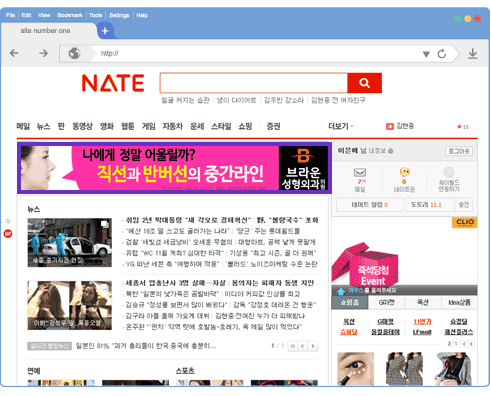Viewport: 491px width, 396px height.
Task: Open the 메일 navigation link
Action: click(23, 126)
